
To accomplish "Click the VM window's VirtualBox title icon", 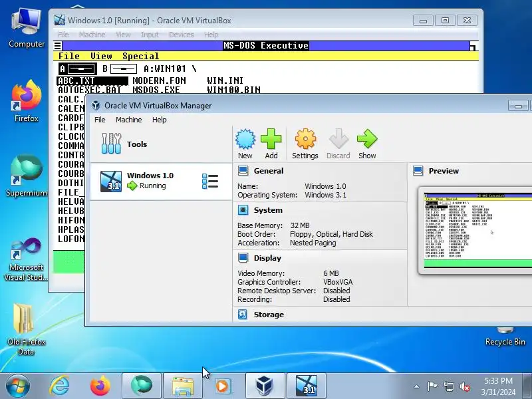I will [60, 20].
